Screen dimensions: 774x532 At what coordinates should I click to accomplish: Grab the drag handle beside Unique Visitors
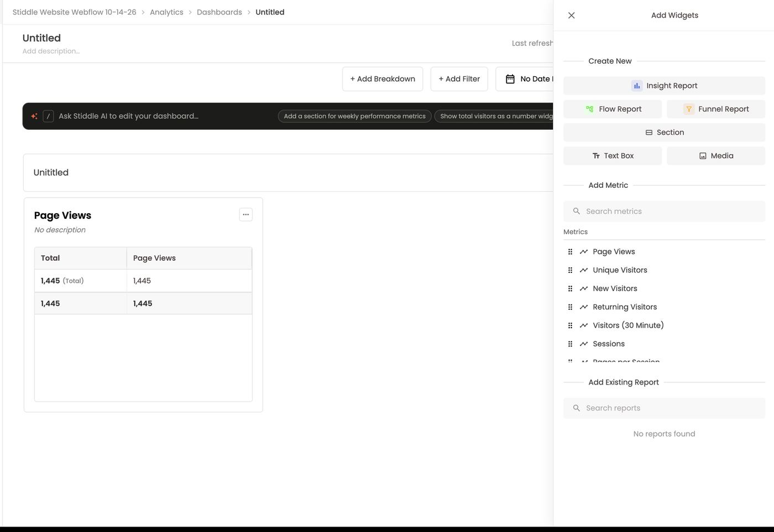(570, 270)
